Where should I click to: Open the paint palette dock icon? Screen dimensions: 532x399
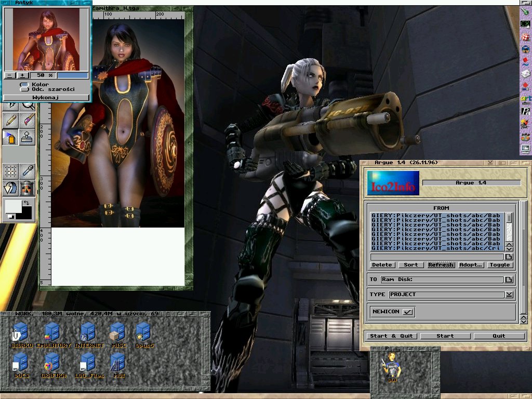525,137
